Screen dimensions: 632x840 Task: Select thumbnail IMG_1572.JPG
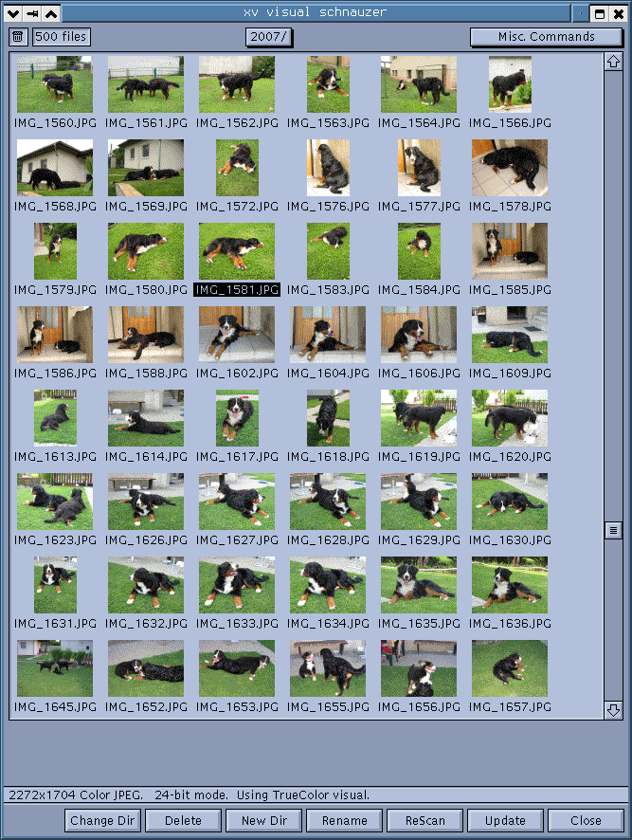237,168
